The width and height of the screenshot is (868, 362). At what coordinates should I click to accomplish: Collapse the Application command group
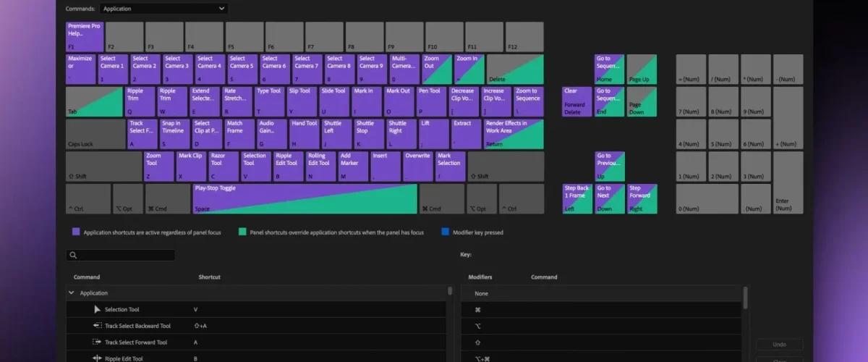click(71, 293)
